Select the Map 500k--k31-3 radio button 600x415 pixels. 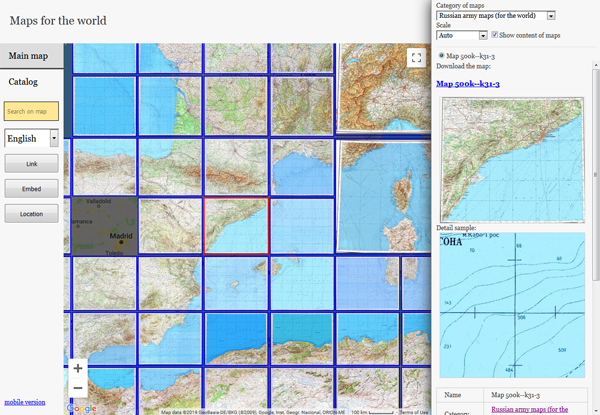(441, 56)
